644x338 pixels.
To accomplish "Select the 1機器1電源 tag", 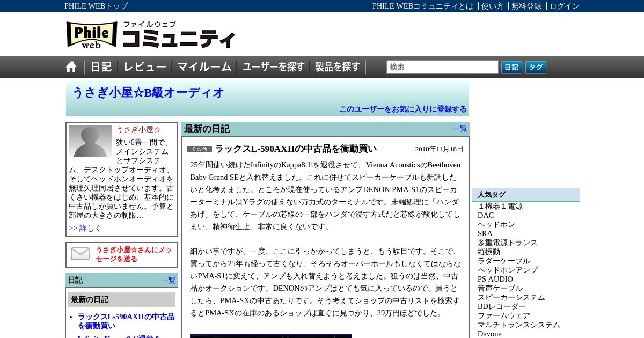I will coord(500,206).
